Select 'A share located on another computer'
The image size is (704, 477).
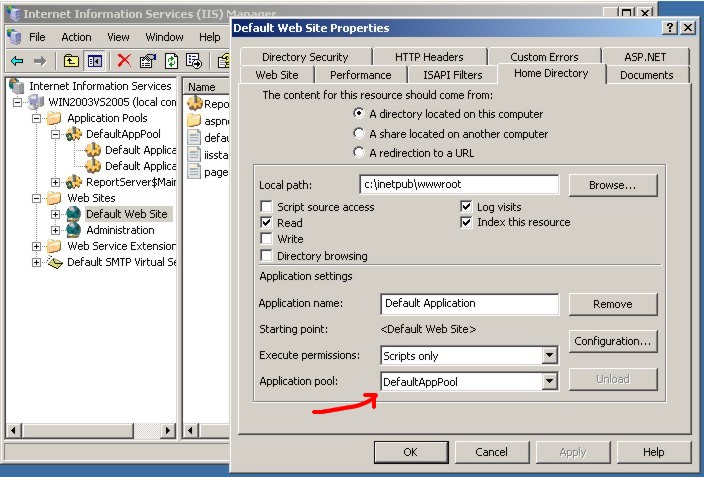coord(358,133)
